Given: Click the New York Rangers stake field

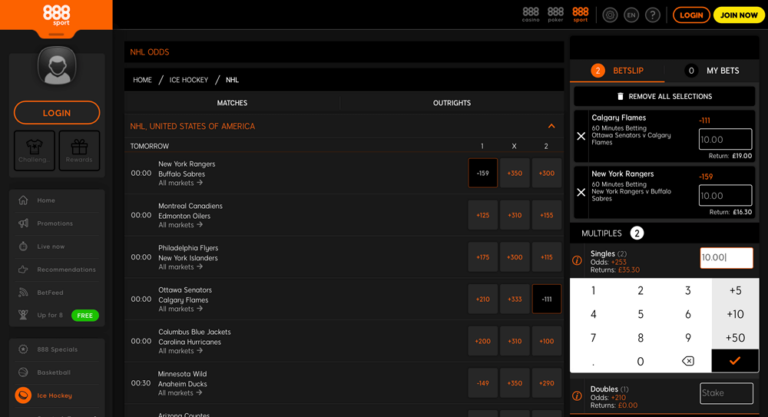Looking at the screenshot, I should coord(725,196).
